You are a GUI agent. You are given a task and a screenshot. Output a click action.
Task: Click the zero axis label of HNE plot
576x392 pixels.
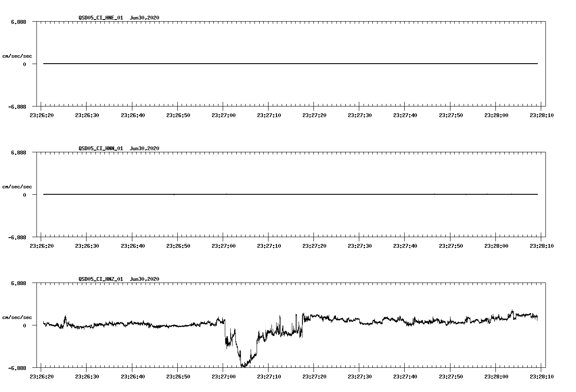pyautogui.click(x=25, y=64)
